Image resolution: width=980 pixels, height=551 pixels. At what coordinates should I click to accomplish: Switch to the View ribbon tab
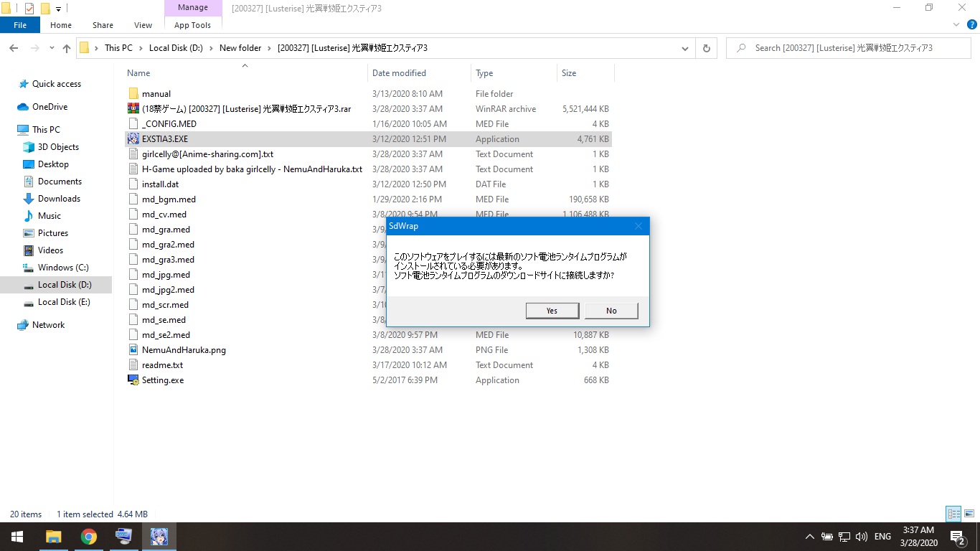pos(143,25)
